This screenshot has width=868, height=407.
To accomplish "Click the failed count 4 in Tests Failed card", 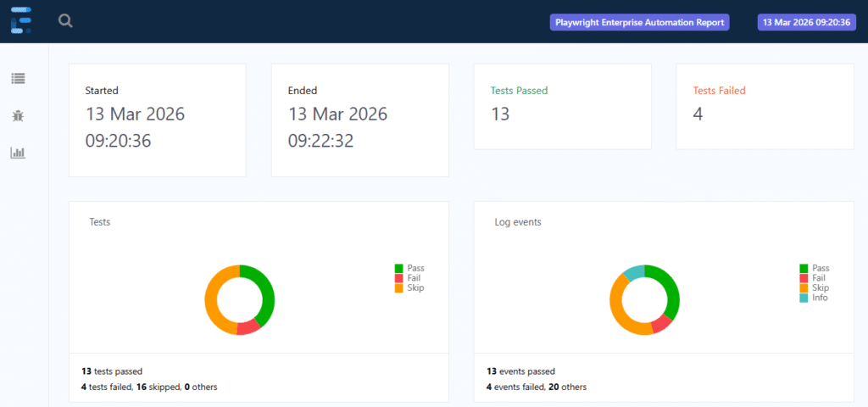I will tap(698, 114).
